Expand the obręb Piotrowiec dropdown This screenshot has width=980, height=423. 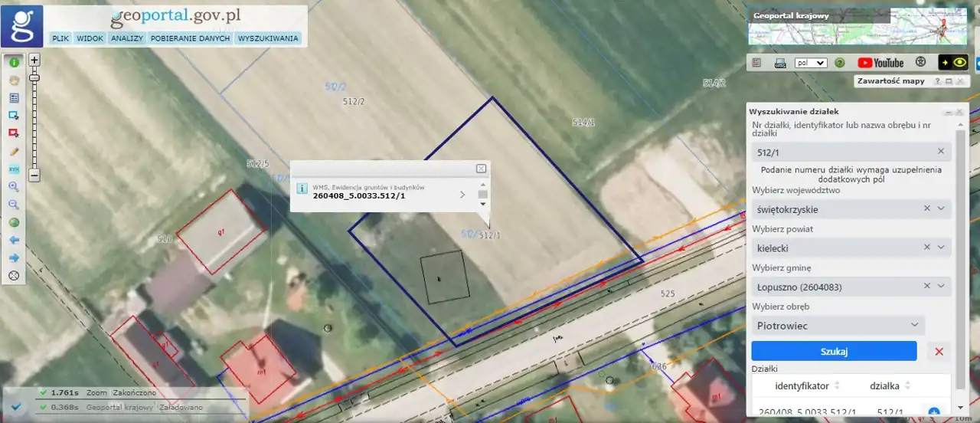[x=914, y=326]
